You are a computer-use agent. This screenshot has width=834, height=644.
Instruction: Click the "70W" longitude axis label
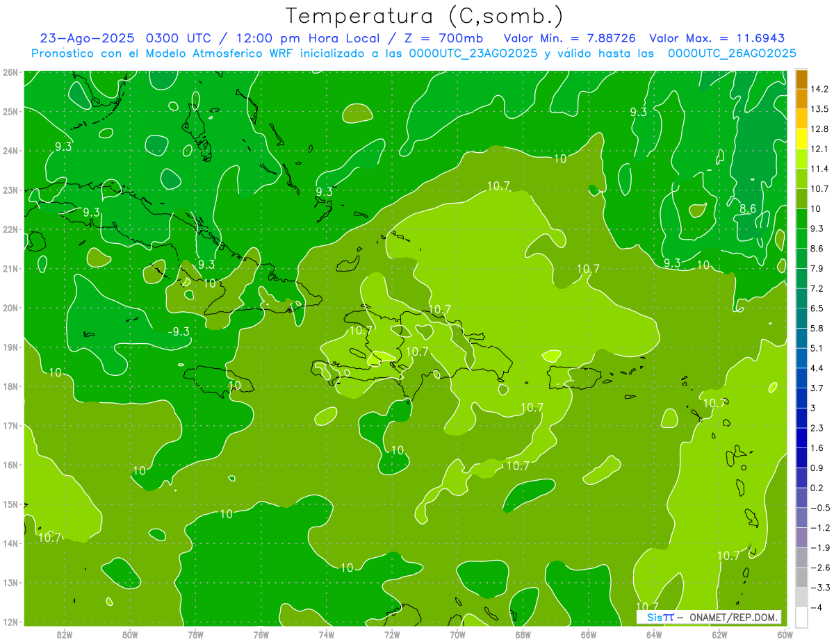[457, 634]
